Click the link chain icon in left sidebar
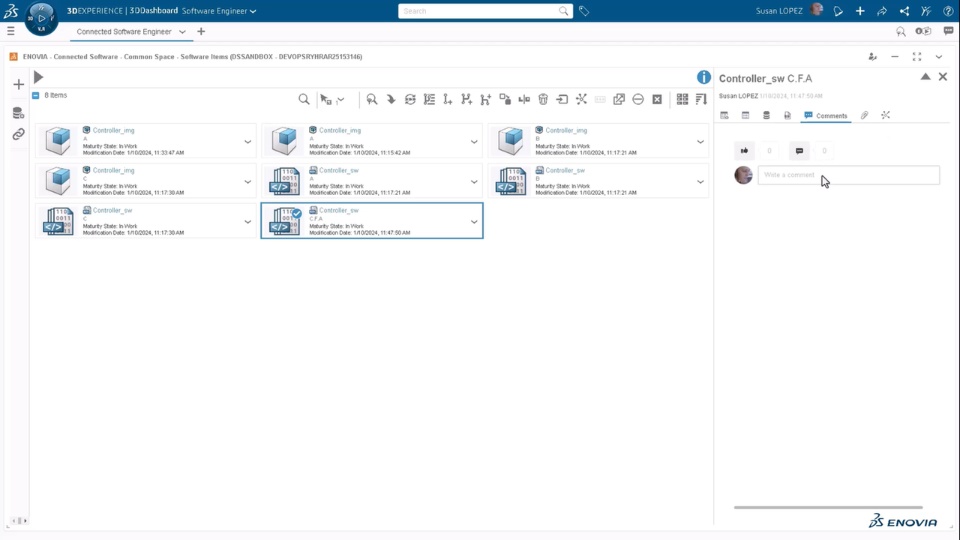960x540 pixels. pos(18,134)
